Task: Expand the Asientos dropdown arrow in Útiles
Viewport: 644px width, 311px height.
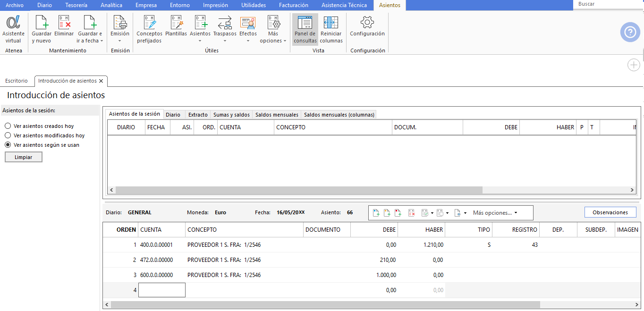Action: click(200, 41)
